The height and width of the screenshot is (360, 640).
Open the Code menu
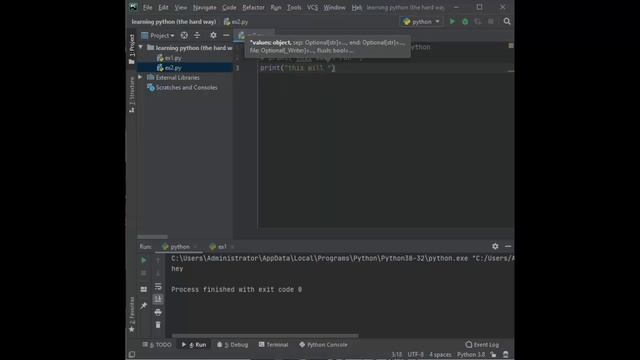[x=229, y=7]
